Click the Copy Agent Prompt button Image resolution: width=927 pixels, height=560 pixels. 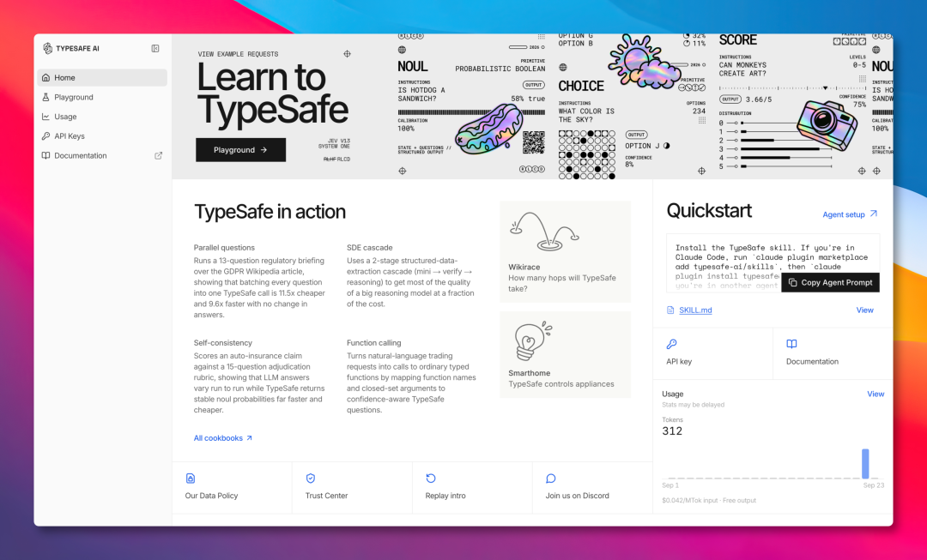tap(831, 282)
